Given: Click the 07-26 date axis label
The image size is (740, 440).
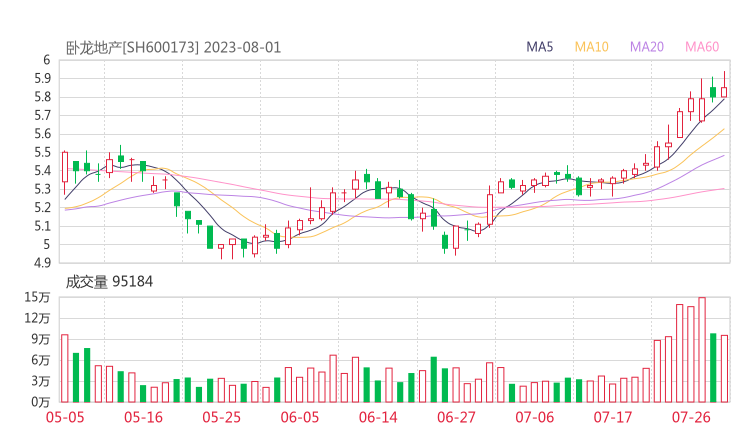Looking at the screenshot, I should (x=691, y=417).
